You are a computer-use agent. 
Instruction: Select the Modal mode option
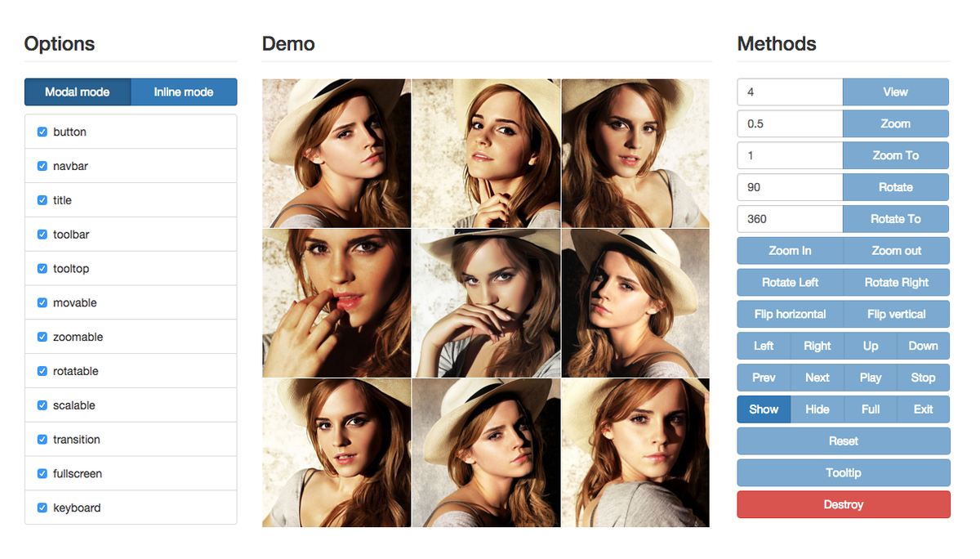coord(78,92)
